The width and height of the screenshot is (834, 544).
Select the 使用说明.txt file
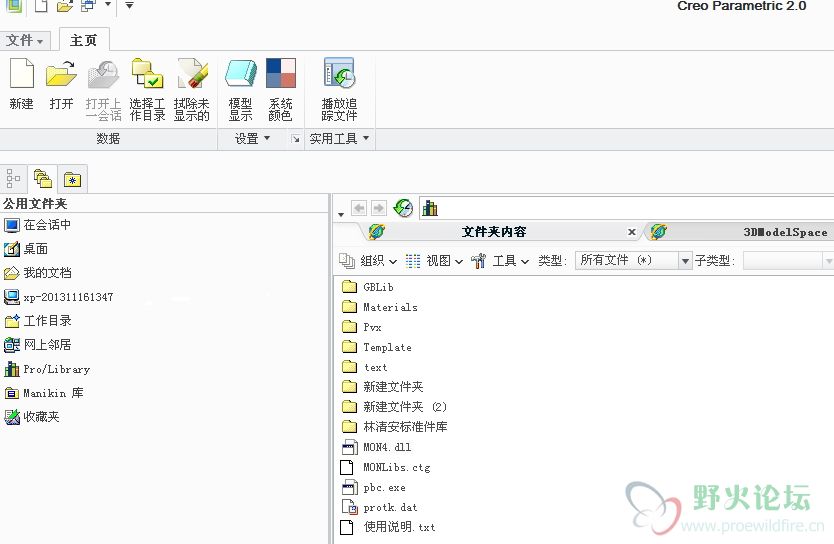point(388,528)
